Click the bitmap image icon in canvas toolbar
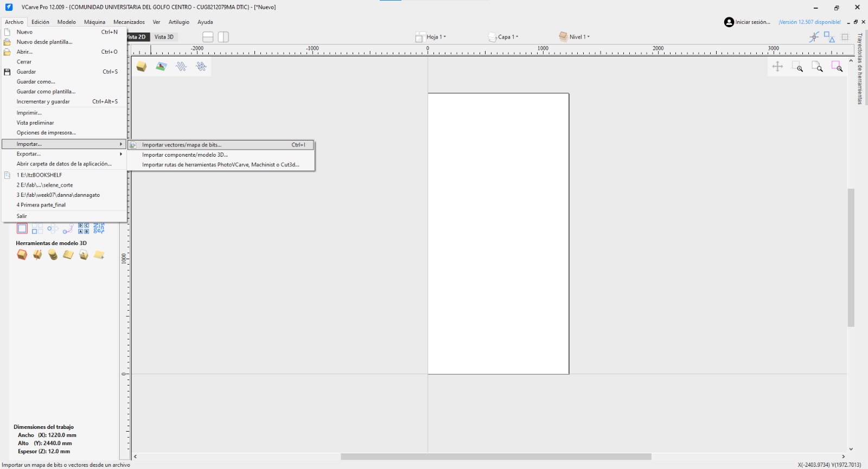The height and width of the screenshot is (469, 868). coord(161,67)
